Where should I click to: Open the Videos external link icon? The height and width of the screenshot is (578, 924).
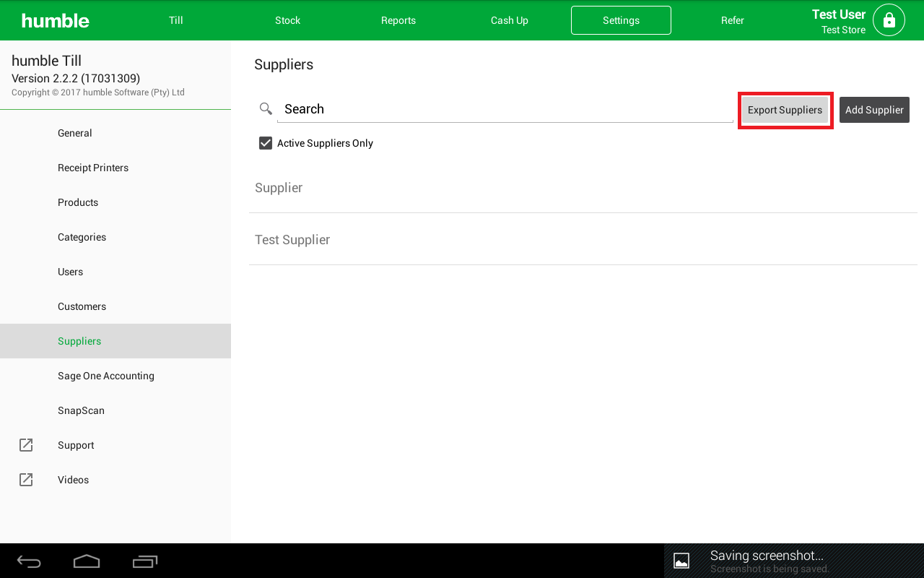[26, 480]
